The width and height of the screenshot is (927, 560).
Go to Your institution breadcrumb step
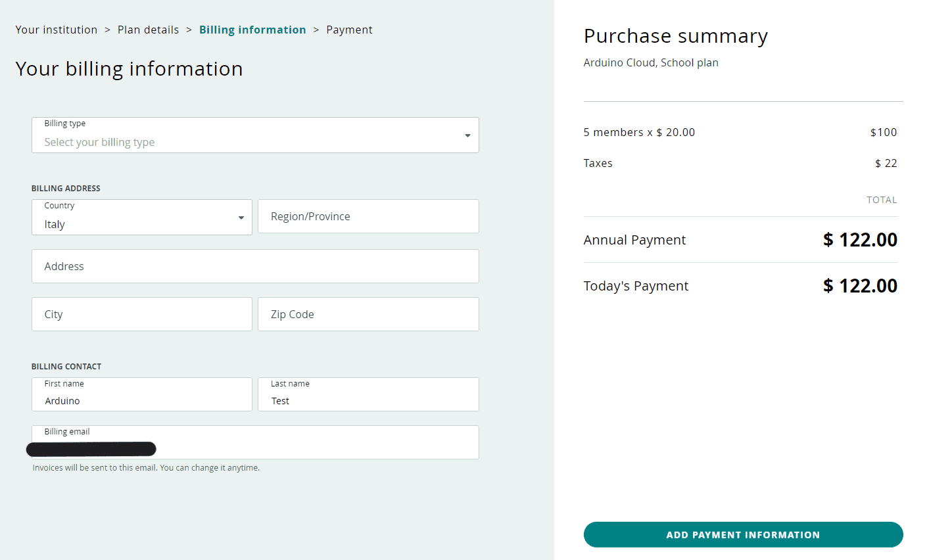click(x=57, y=30)
